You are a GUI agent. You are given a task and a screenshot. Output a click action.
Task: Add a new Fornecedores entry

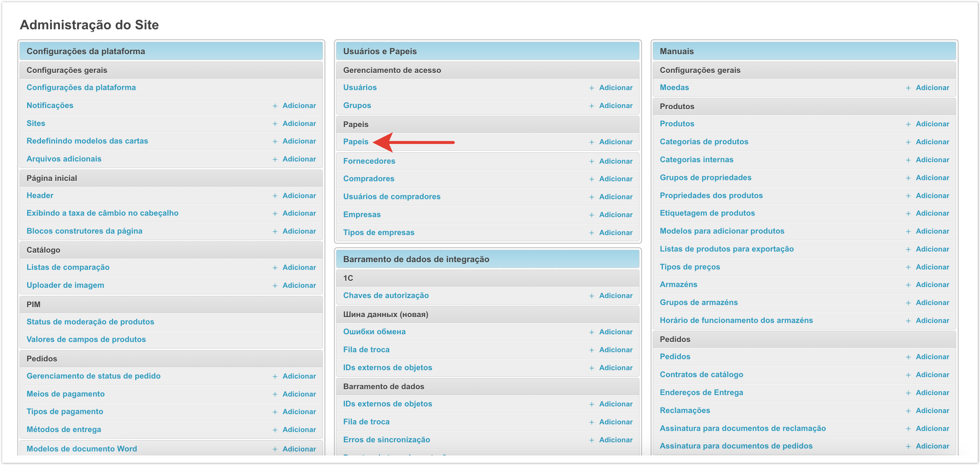(615, 161)
